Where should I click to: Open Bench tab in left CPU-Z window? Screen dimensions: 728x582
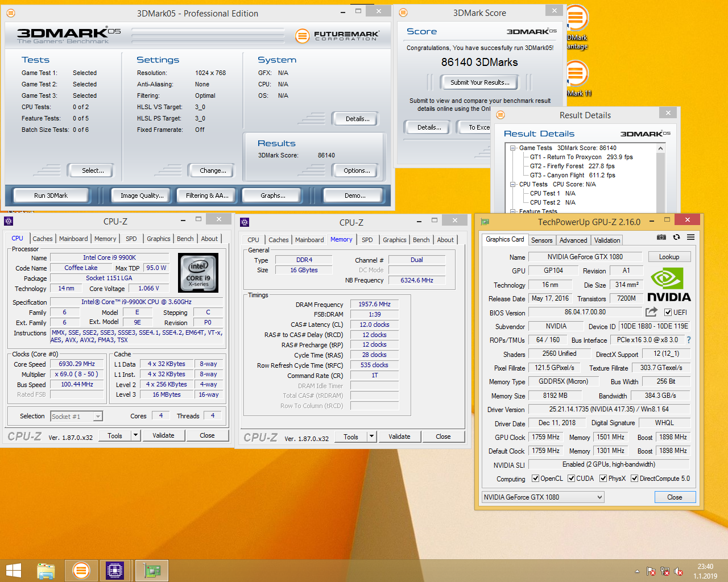click(x=185, y=239)
